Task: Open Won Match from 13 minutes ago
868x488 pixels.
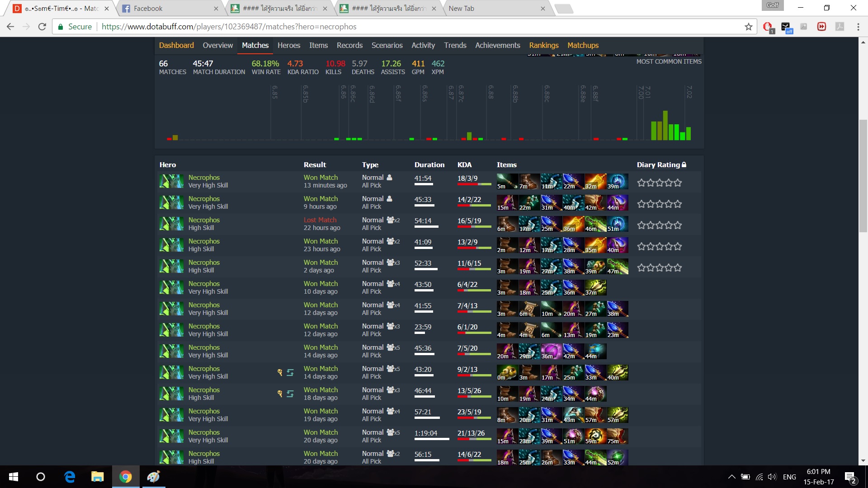Action: [321, 178]
